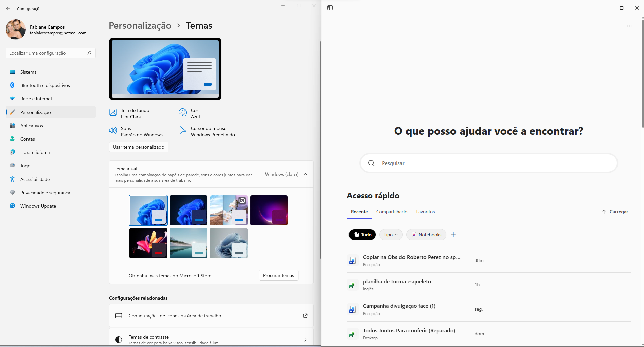Click the large theme preview image

pos(165,69)
